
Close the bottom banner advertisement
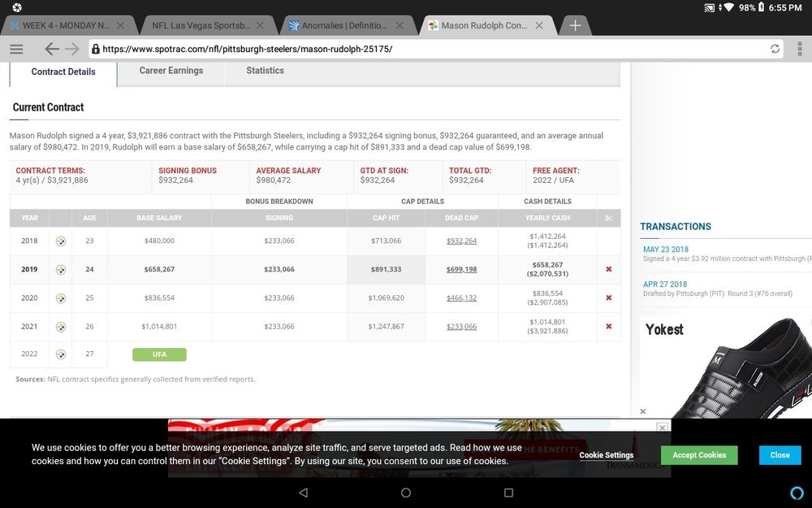pos(662,428)
